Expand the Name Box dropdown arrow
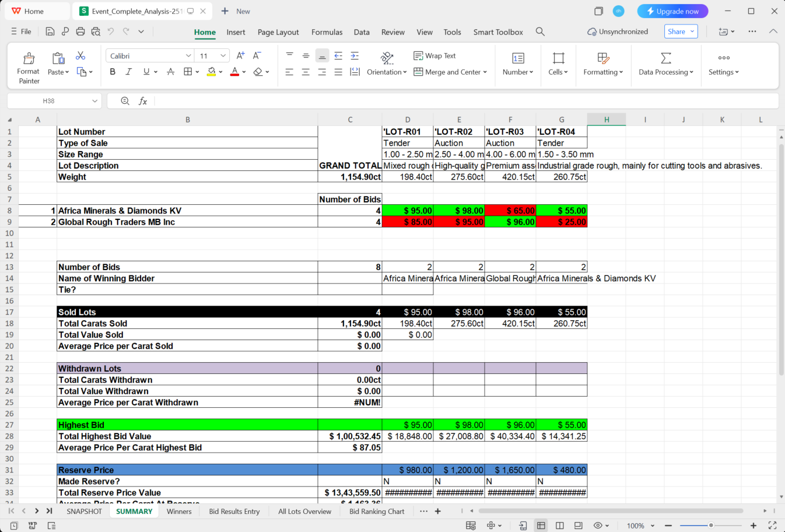785x532 pixels. tap(95, 101)
